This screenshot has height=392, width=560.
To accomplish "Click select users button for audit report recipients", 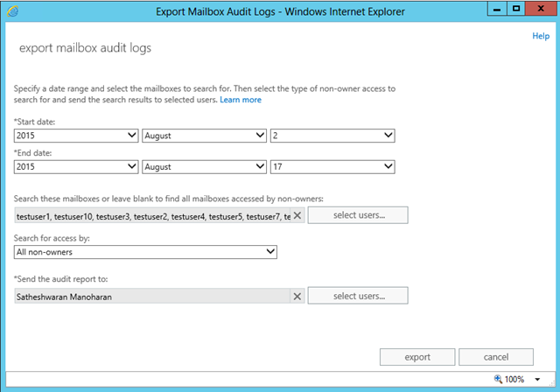I will pos(358,296).
